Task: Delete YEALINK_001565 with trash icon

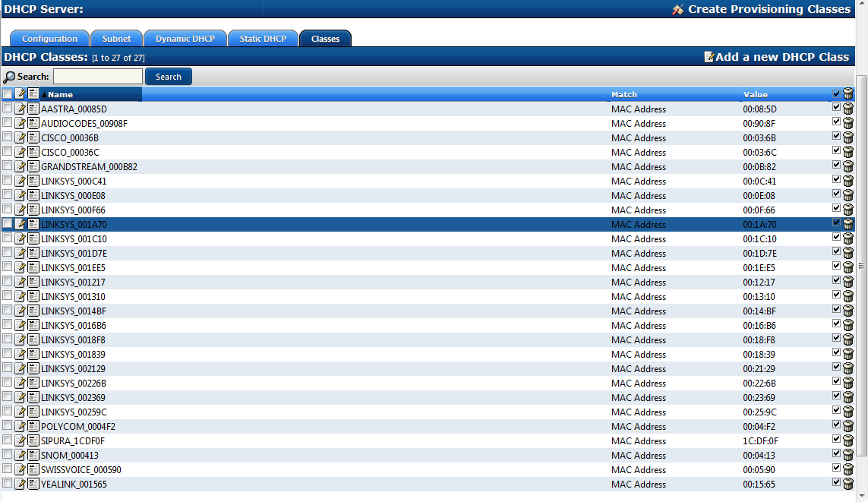Action: click(848, 483)
